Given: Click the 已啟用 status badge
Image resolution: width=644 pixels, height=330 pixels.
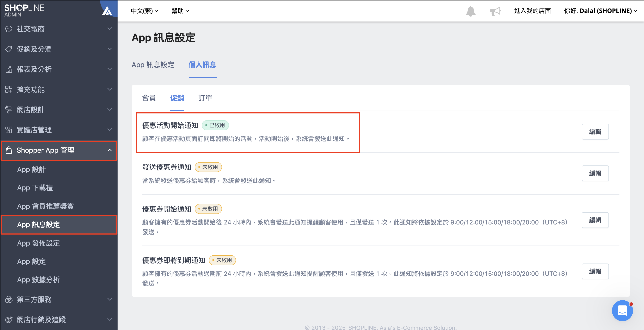Looking at the screenshot, I should pos(215,125).
